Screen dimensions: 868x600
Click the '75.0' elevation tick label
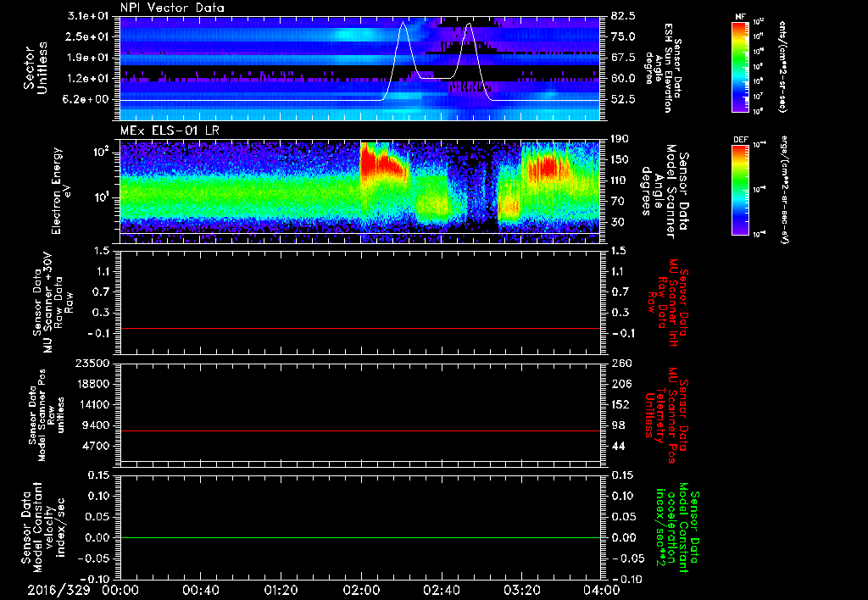pyautogui.click(x=623, y=36)
